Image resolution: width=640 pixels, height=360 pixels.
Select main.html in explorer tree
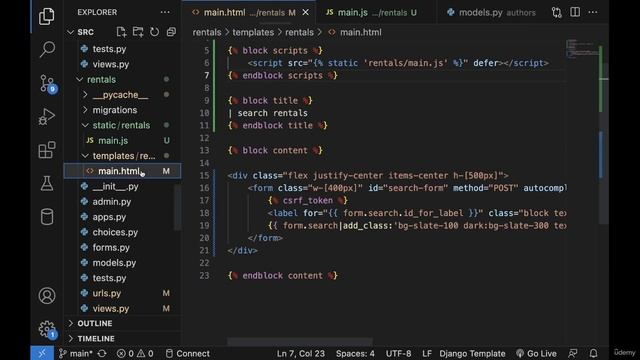122,171
